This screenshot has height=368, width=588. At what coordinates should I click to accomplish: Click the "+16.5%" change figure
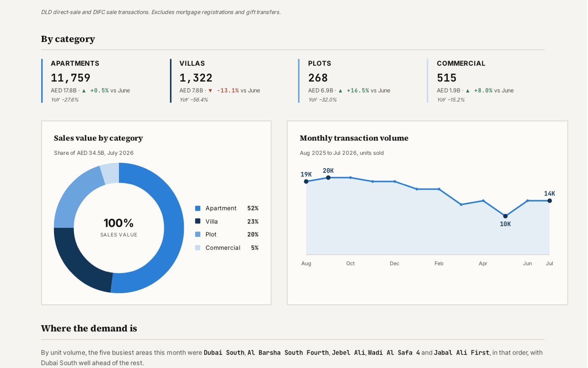pos(358,90)
